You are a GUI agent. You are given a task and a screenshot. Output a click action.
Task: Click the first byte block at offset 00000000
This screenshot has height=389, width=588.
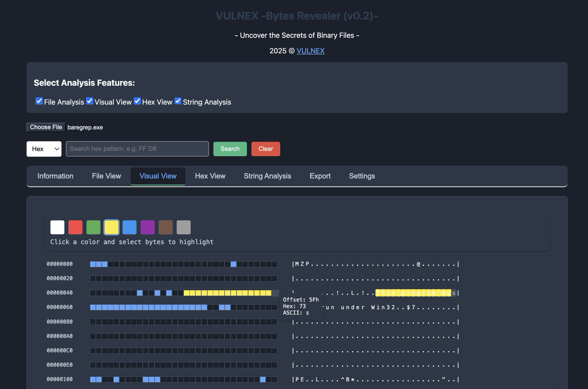pos(93,264)
